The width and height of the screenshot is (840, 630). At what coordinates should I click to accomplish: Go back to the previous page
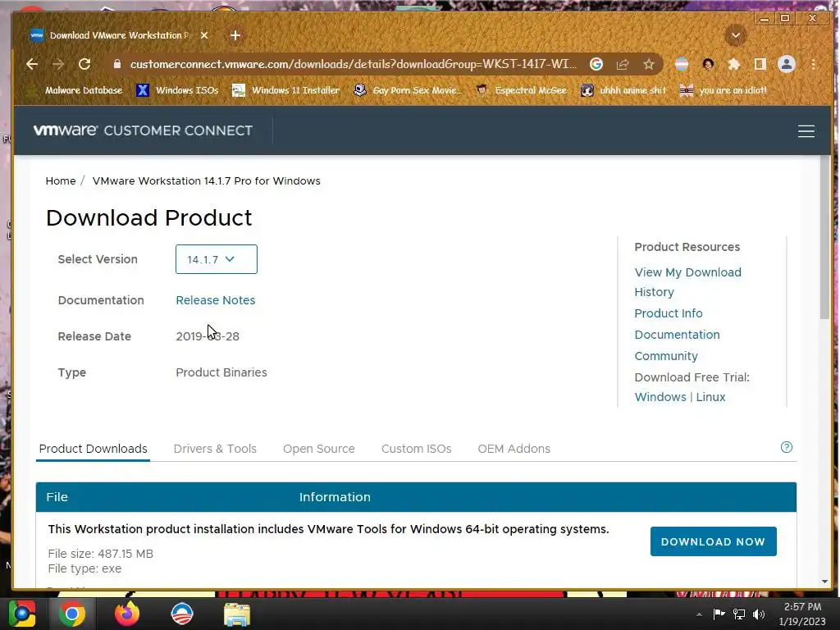32,64
